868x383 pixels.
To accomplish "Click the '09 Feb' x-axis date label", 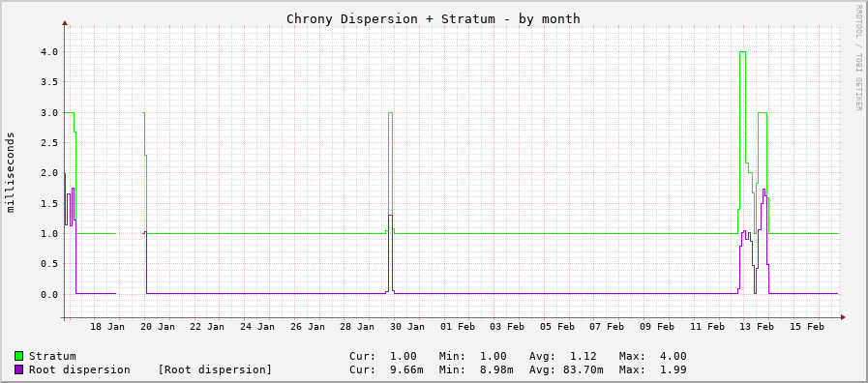I will [657, 327].
